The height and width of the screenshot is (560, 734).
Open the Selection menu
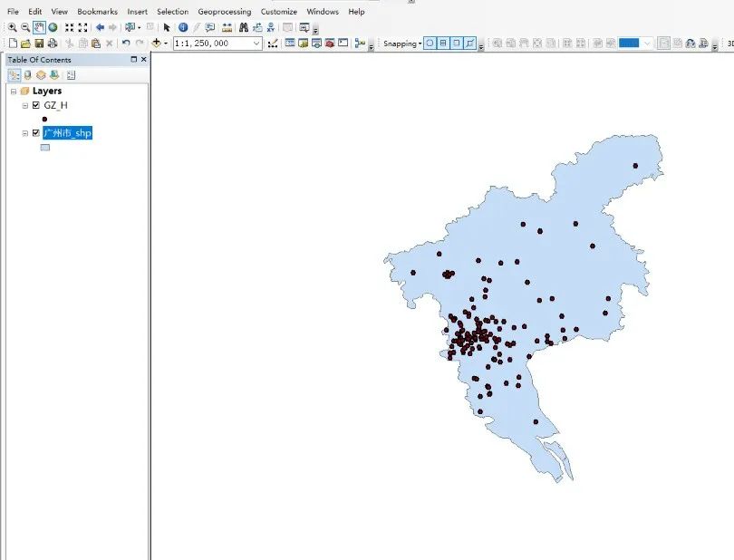(172, 11)
